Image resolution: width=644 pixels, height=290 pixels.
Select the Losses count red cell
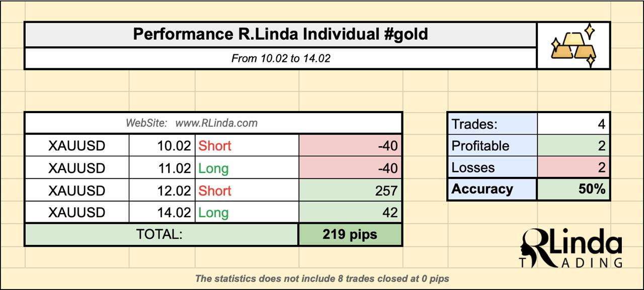(x=573, y=167)
